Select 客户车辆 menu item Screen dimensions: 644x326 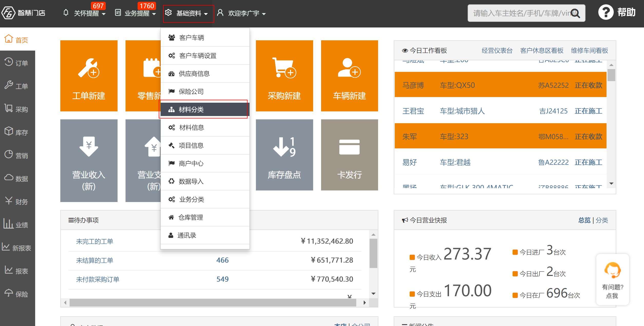[x=205, y=37]
